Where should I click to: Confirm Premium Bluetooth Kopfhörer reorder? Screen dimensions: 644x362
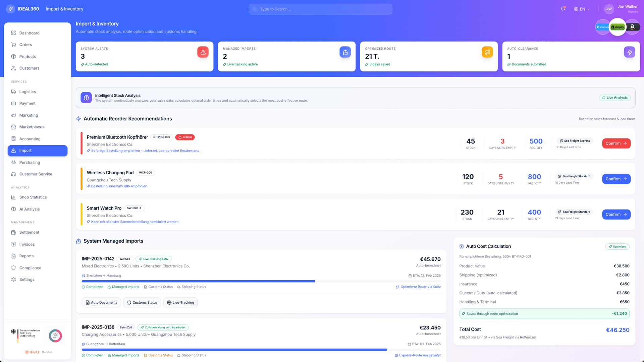click(616, 143)
